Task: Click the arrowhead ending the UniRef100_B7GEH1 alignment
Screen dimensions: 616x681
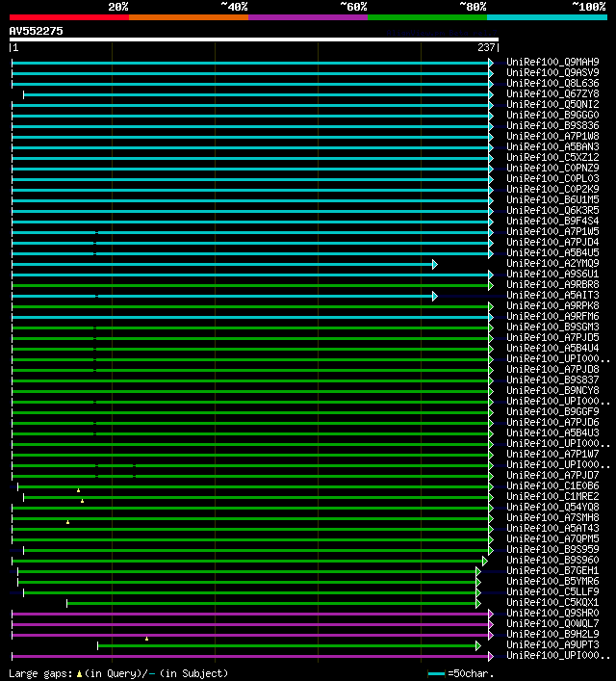Action: click(478, 571)
